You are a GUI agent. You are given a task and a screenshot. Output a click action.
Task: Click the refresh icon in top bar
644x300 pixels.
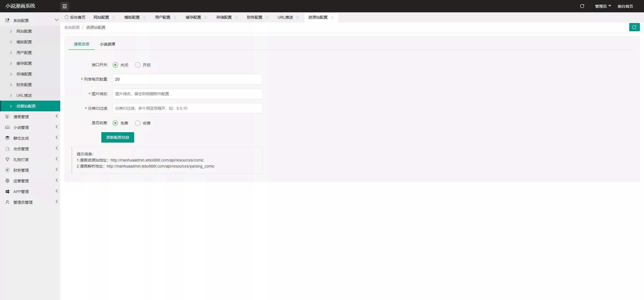[x=582, y=6]
